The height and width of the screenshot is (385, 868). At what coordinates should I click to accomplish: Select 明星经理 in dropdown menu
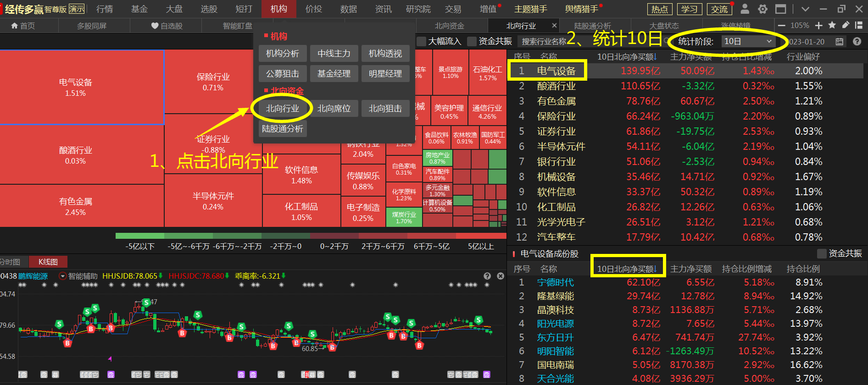(x=385, y=73)
